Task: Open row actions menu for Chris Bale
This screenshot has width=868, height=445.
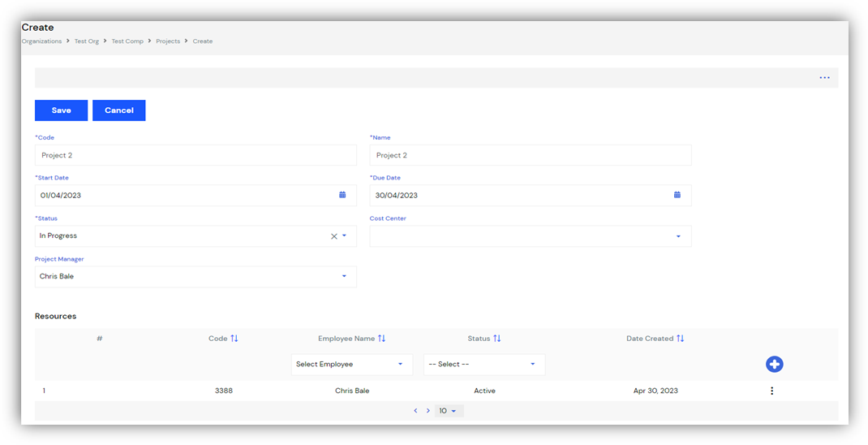Action: [771, 391]
